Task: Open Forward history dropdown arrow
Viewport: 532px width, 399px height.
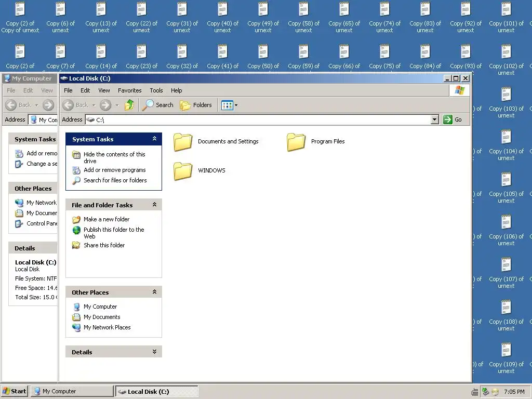Action: click(117, 105)
